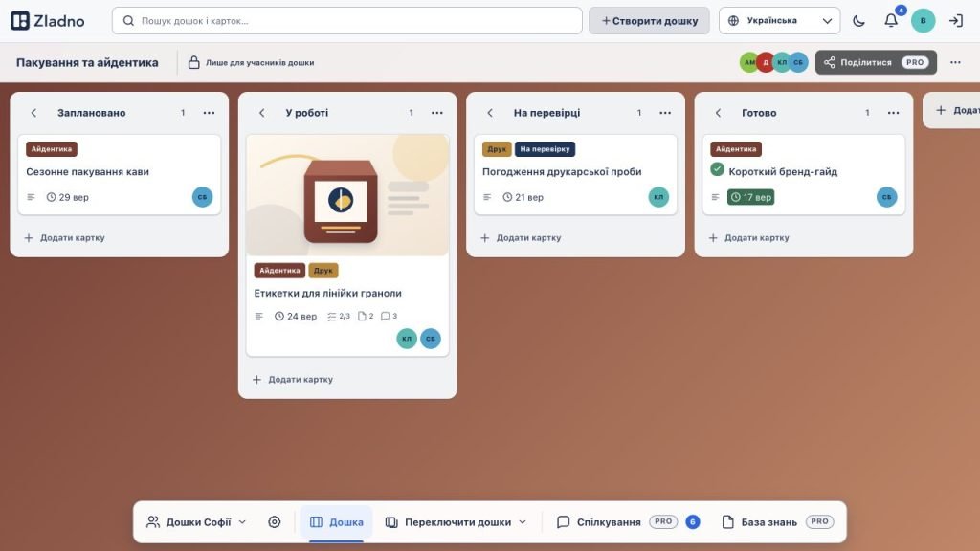Click description icon on Етикетки card
This screenshot has width=980, height=551.
pos(259,316)
